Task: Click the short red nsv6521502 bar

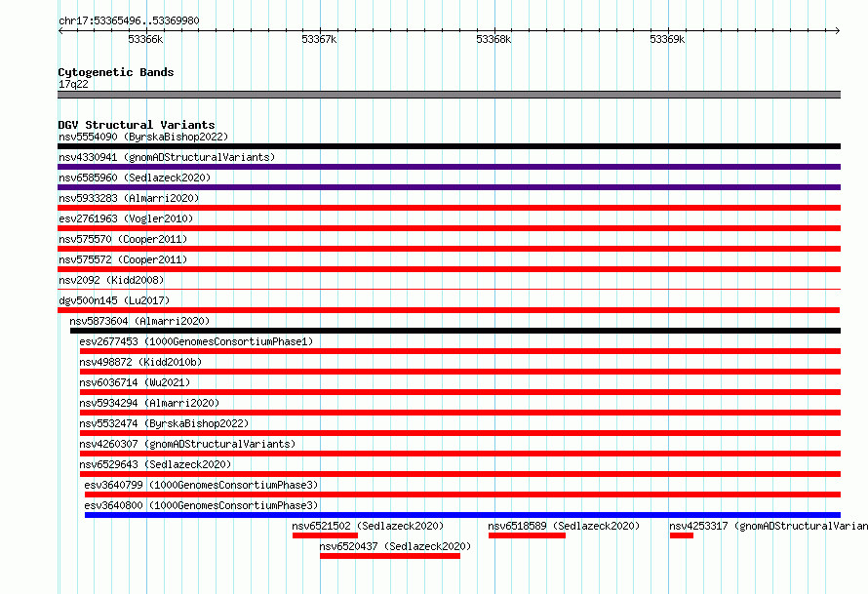Action: pyautogui.click(x=325, y=535)
